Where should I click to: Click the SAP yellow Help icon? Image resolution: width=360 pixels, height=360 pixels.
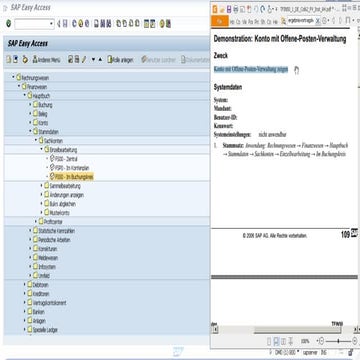pyautogui.click(x=162, y=24)
